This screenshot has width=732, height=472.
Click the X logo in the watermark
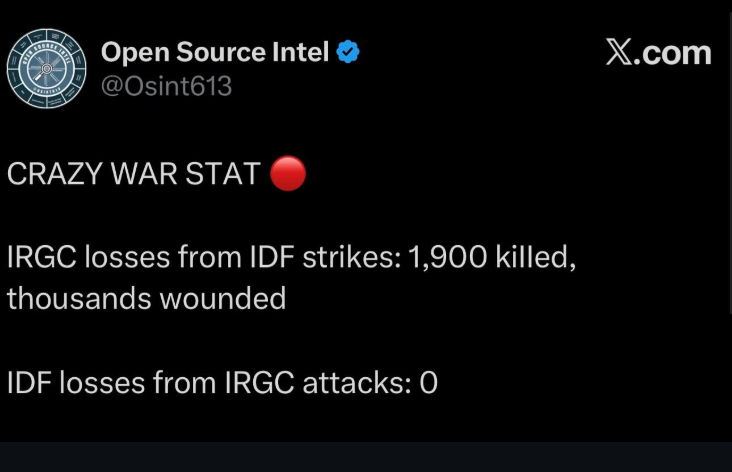(622, 52)
